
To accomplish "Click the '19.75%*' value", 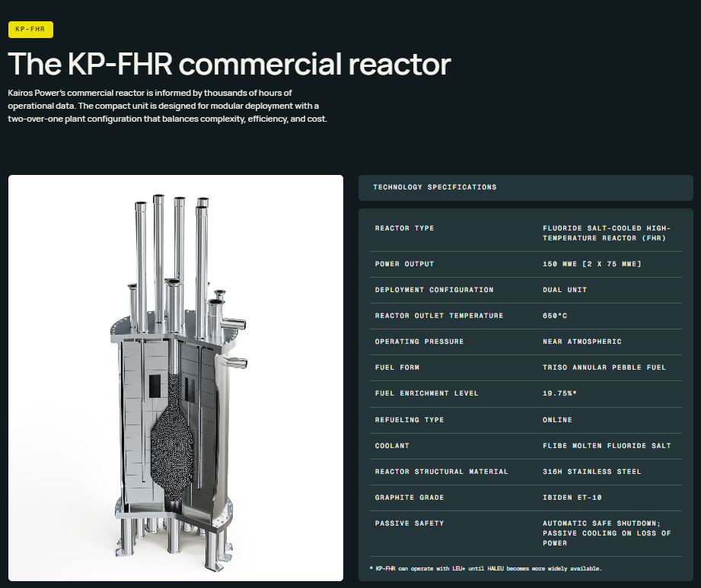I will point(559,393).
